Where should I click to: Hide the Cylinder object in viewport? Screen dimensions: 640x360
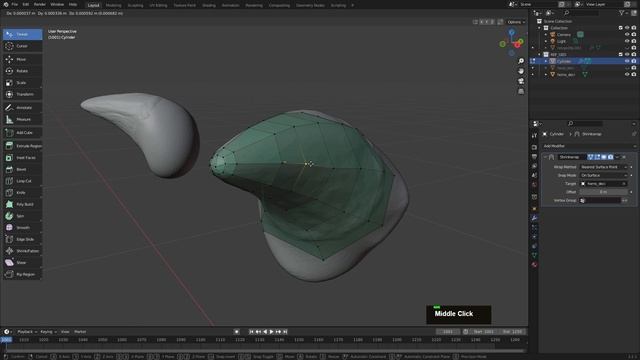(x=627, y=61)
